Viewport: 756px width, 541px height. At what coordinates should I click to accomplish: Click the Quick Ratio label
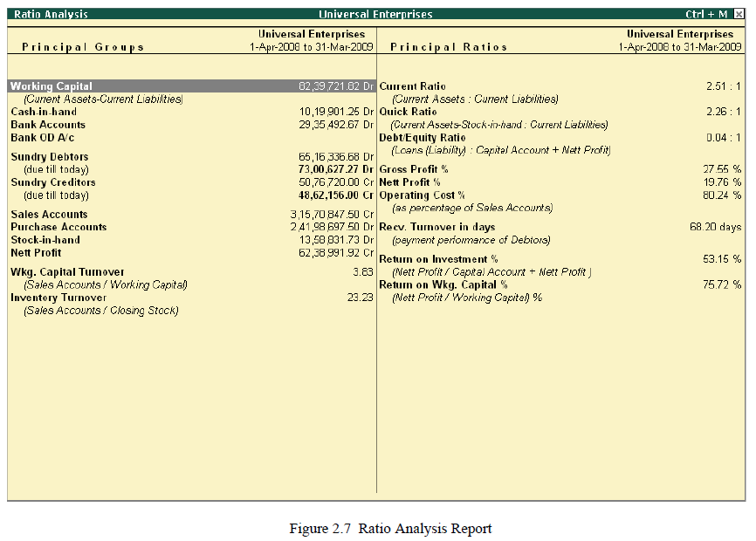coord(408,112)
